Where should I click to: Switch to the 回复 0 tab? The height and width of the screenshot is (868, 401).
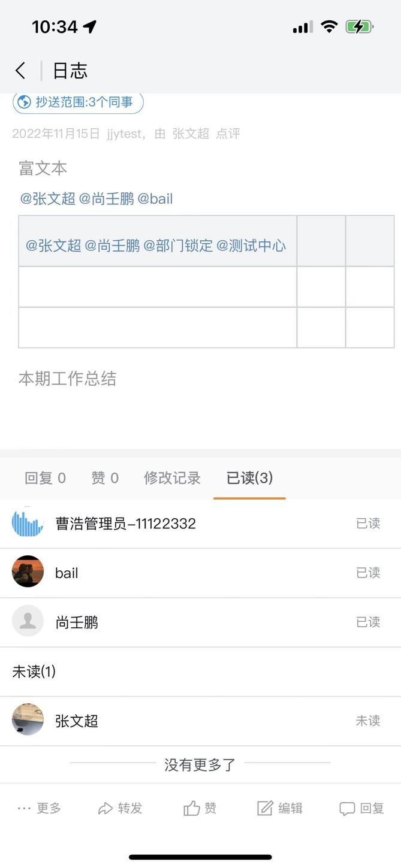tap(45, 477)
